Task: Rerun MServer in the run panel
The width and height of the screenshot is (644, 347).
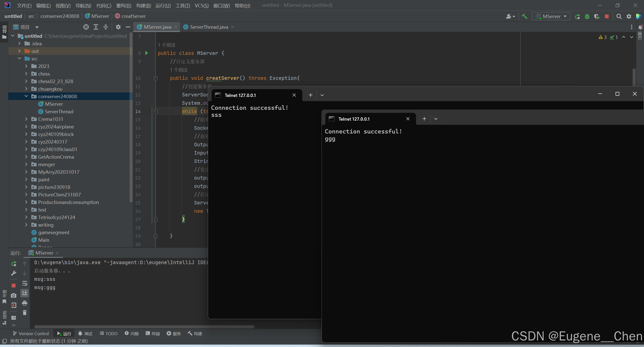Action: point(14,264)
